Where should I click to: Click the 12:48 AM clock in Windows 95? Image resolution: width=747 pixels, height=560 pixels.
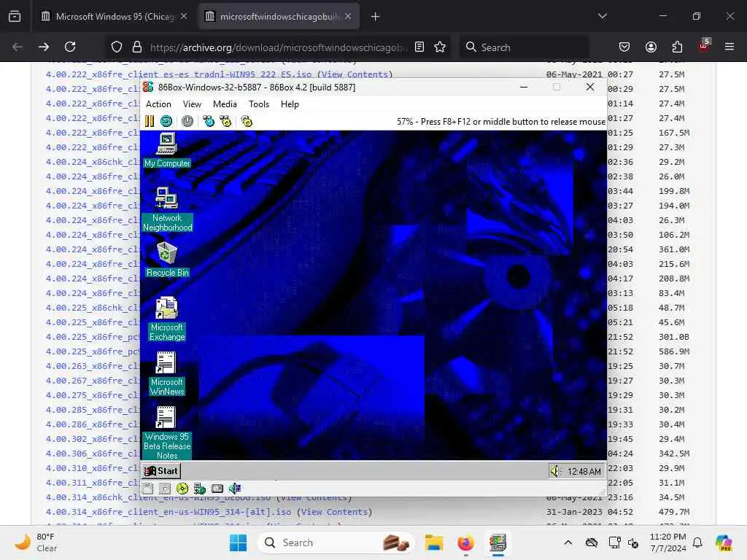[584, 472]
